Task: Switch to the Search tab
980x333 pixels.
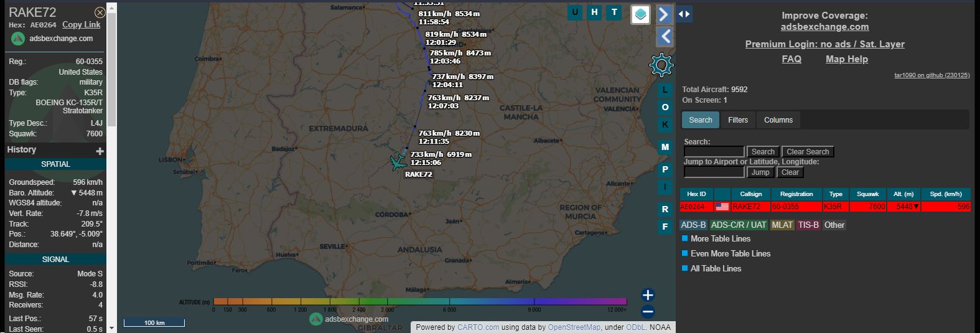Action: [700, 120]
